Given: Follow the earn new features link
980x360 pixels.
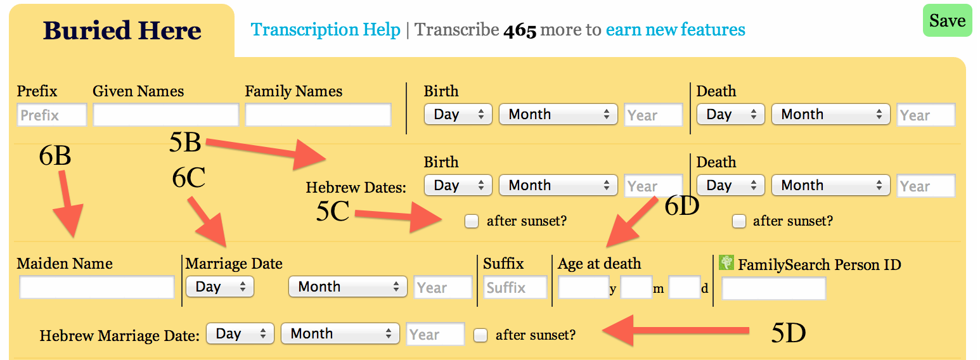Looking at the screenshot, I should coord(675,30).
